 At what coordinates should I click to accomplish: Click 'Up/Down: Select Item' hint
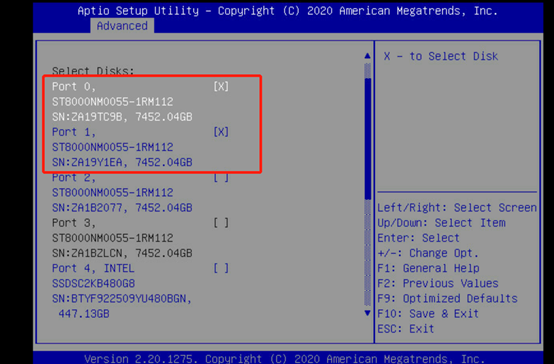pyautogui.click(x=441, y=223)
